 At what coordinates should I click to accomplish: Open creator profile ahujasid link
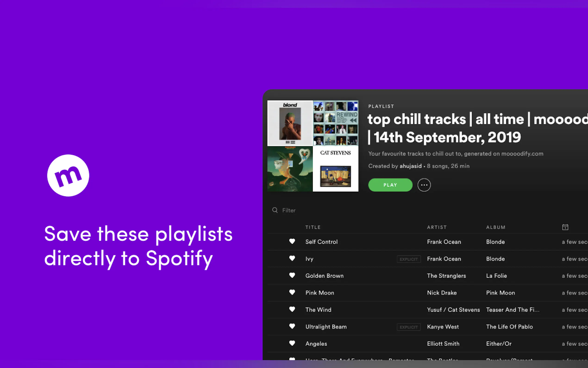point(410,166)
